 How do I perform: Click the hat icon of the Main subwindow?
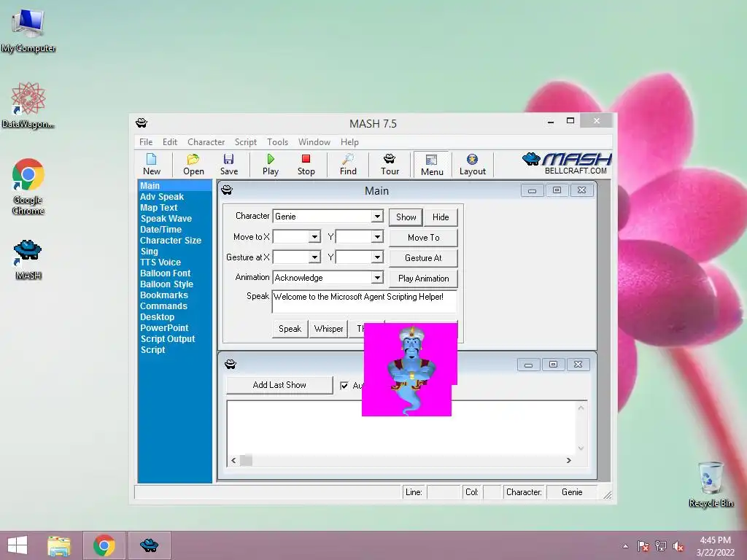(227, 190)
